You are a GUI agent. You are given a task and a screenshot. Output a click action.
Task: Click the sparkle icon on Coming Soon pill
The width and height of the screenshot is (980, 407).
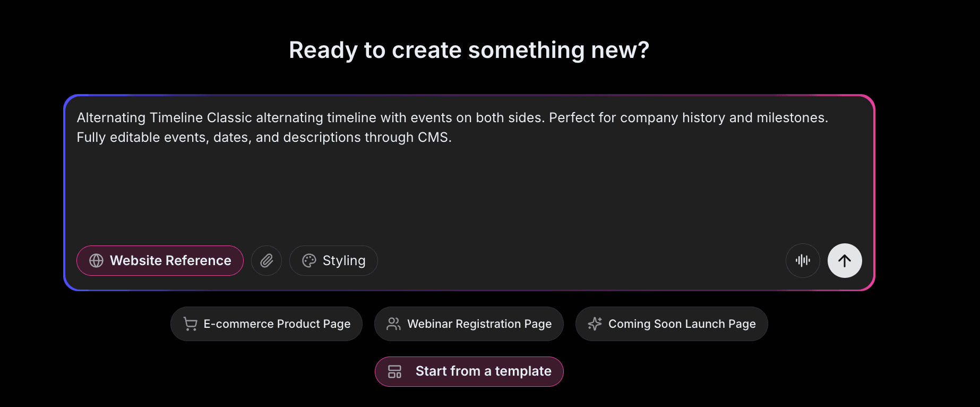coord(595,324)
